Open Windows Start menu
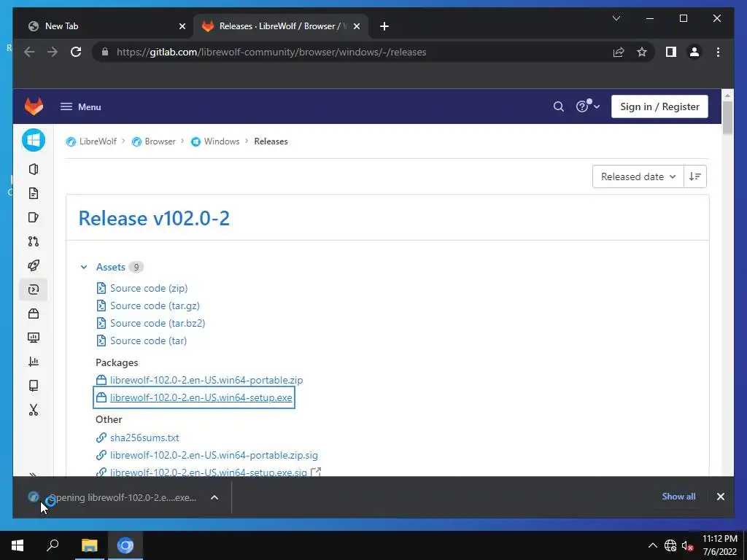The height and width of the screenshot is (560, 747). point(18,545)
